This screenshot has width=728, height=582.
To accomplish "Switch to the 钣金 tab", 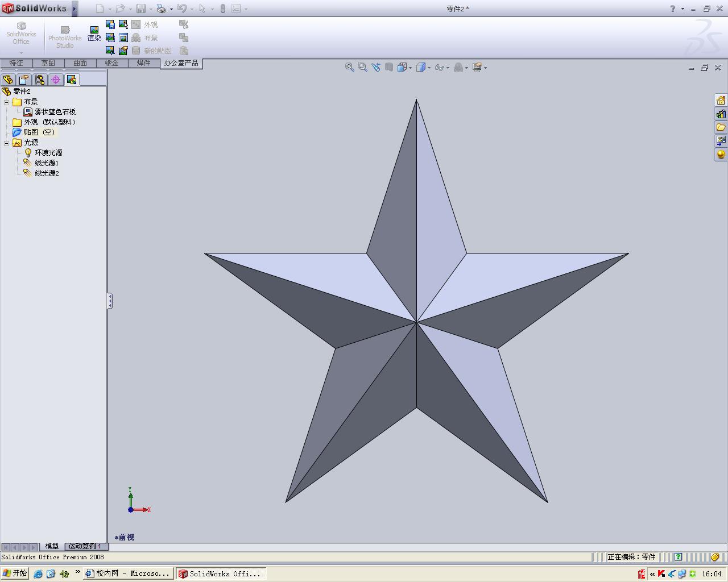I will pos(111,63).
